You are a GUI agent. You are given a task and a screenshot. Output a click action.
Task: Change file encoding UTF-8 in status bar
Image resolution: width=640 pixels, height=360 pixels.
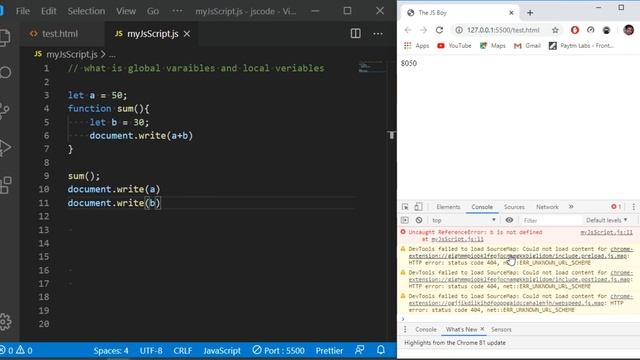151,351
